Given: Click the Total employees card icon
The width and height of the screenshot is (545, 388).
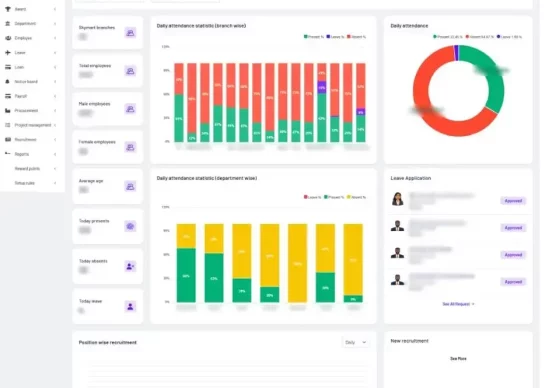Looking at the screenshot, I should point(130,71).
